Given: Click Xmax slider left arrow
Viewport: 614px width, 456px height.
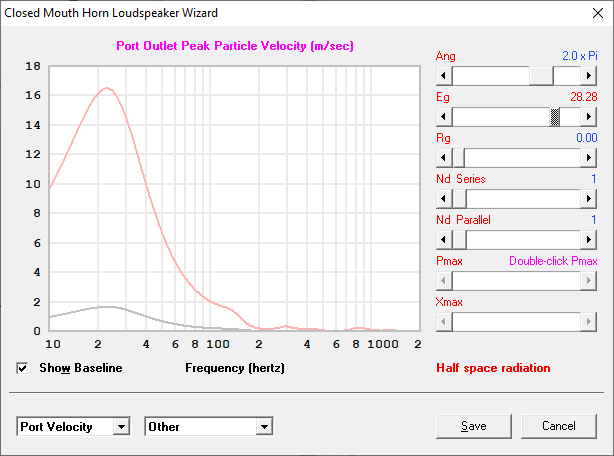Looking at the screenshot, I should (444, 322).
